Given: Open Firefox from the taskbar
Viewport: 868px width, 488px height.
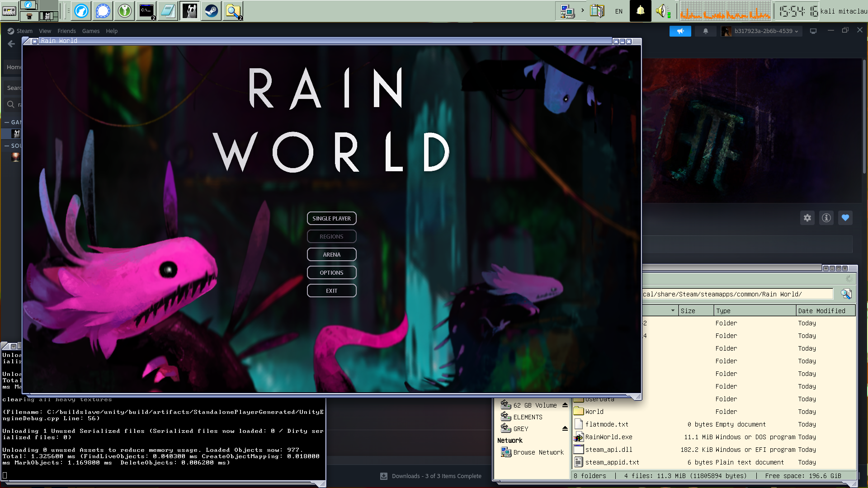Looking at the screenshot, I should coord(81,11).
